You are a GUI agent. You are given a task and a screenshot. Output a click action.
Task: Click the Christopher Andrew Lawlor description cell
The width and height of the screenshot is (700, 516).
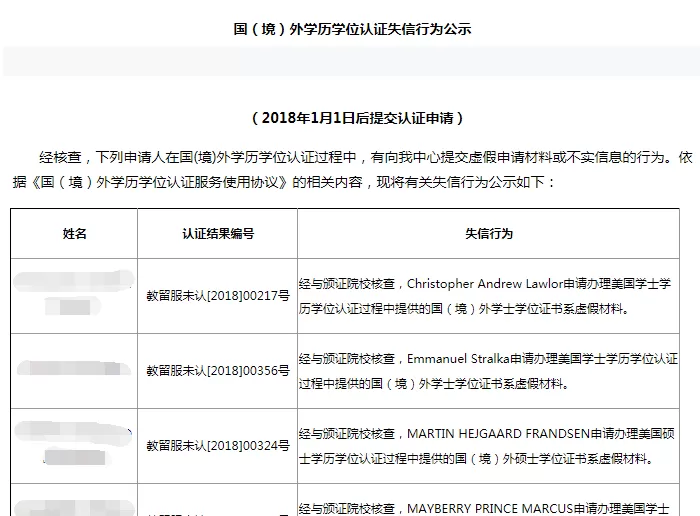pyautogui.click(x=488, y=296)
